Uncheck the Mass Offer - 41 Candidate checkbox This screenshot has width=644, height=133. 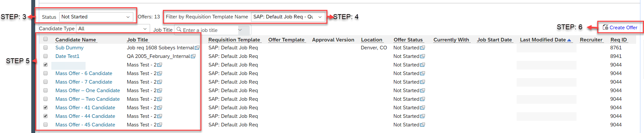coord(45,107)
